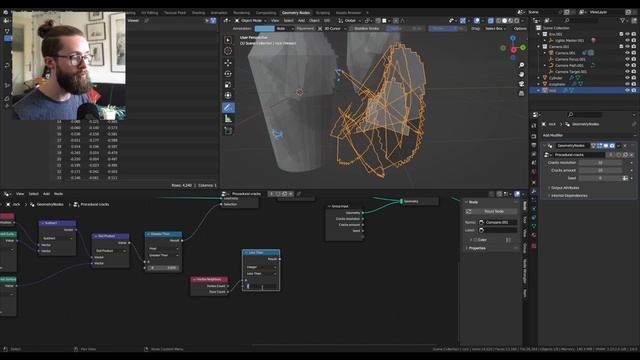Open the outliner filter funnel icon
Image resolution: width=640 pixels, height=360 pixels.
[622, 20]
